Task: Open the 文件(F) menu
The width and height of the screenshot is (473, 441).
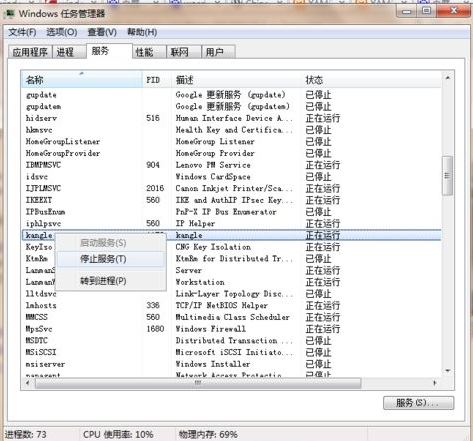Action: point(22,32)
